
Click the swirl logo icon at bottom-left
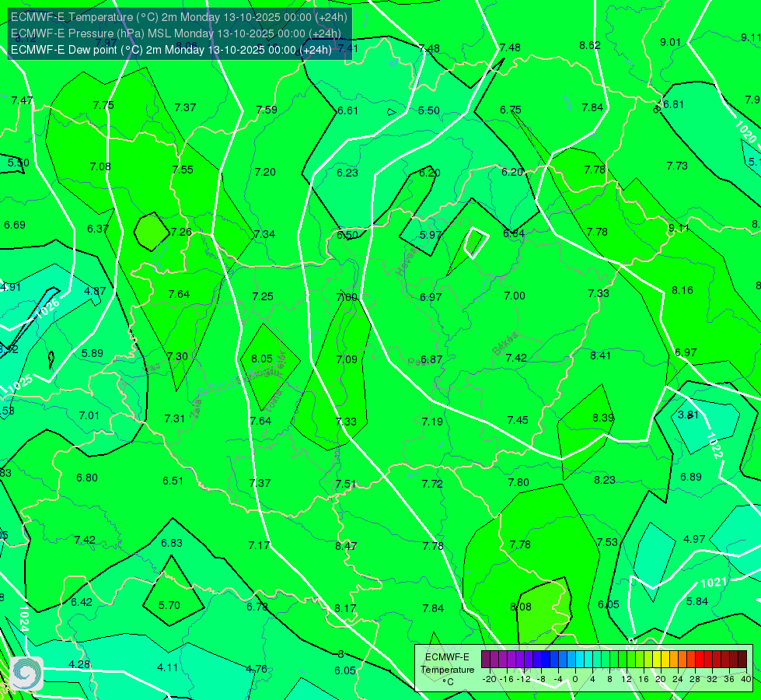[26, 674]
